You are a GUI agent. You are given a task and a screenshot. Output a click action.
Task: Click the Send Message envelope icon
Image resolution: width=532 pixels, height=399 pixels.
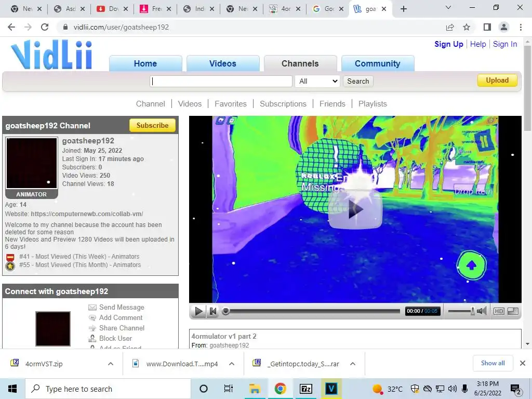[x=92, y=308]
